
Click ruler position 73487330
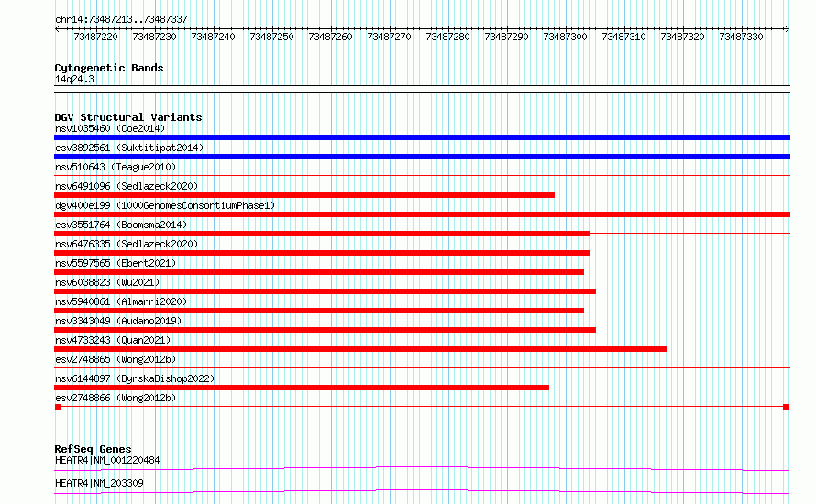click(741, 37)
